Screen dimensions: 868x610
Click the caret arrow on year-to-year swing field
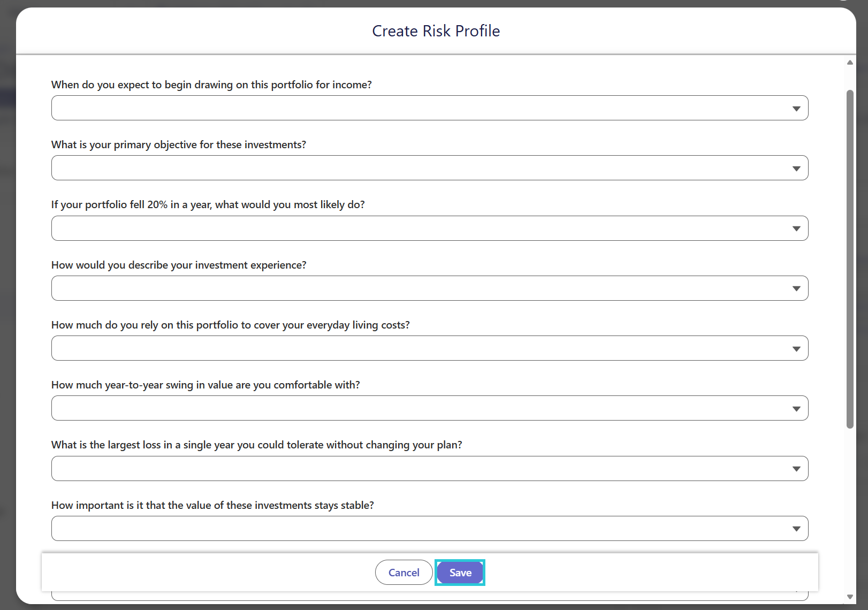[x=796, y=409]
